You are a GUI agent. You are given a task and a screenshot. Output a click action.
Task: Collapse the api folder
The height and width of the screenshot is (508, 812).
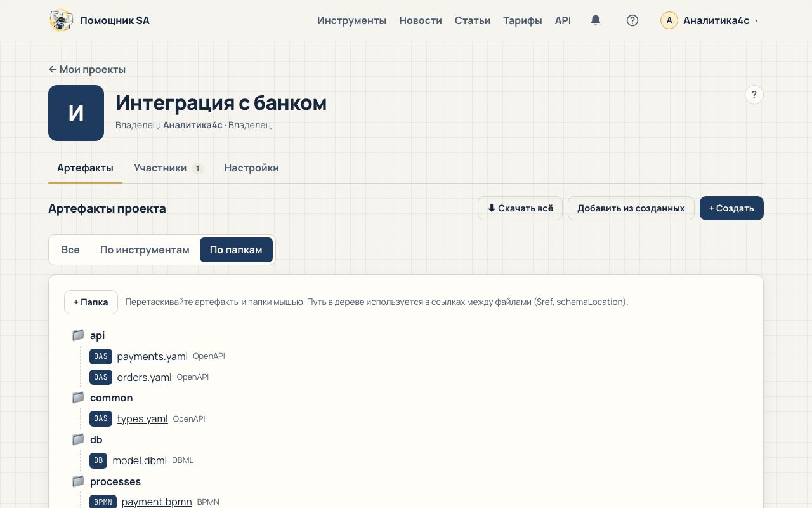coord(98,335)
